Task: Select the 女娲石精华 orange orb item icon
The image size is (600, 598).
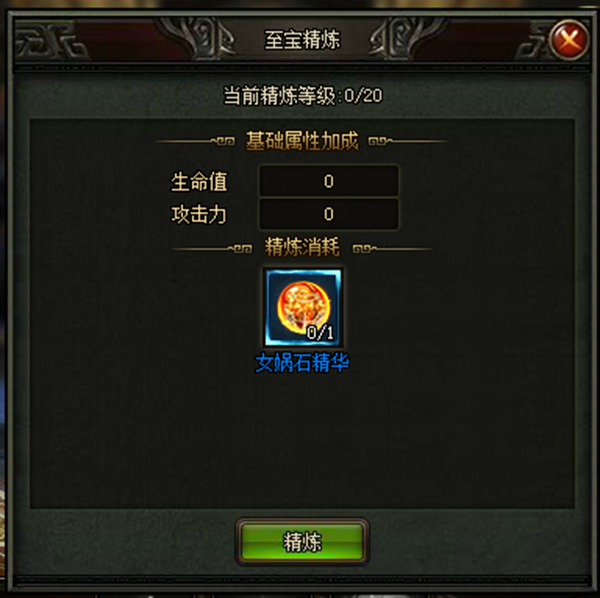Action: 303,307
